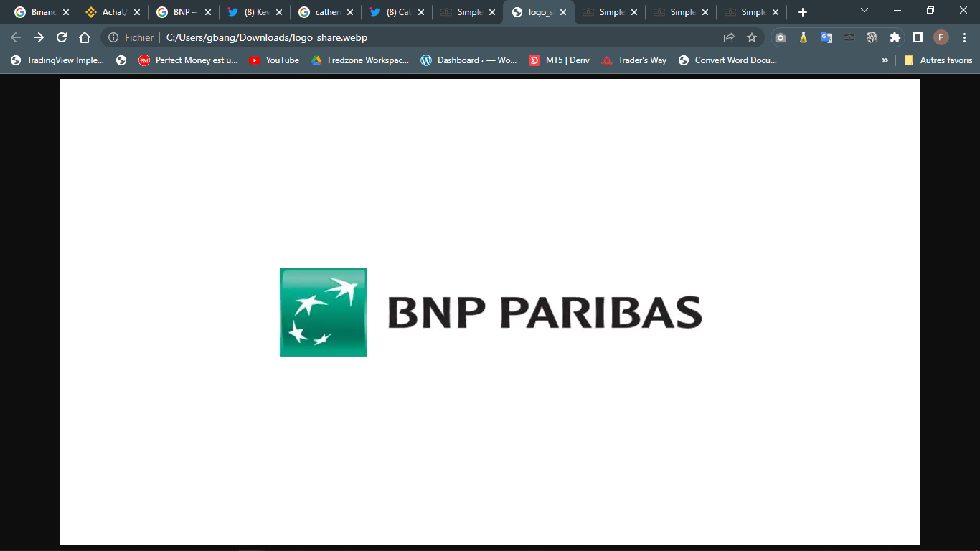
Task: Open the flask extension icon
Action: pyautogui.click(x=804, y=37)
